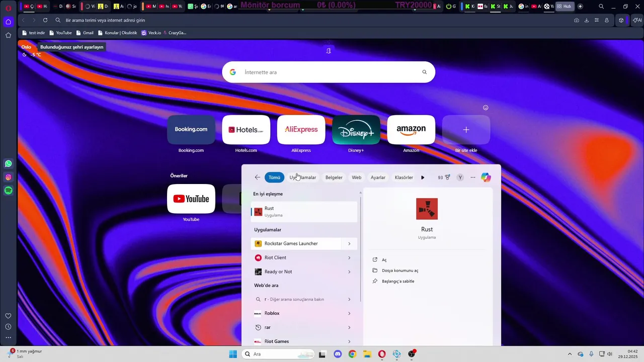This screenshot has width=644, height=362.
Task: Open the three-dot sidebar settings
Action: point(8,337)
